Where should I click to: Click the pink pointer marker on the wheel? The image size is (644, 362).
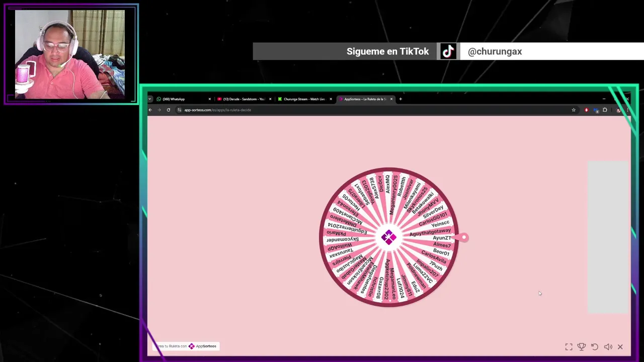point(461,237)
